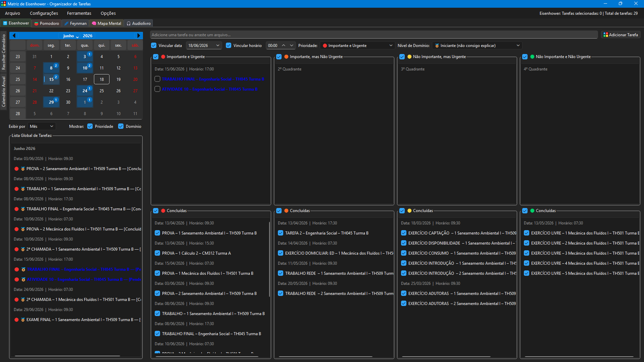
Task: Click calendar day 8 with badge 2
Action: pyautogui.click(x=51, y=68)
